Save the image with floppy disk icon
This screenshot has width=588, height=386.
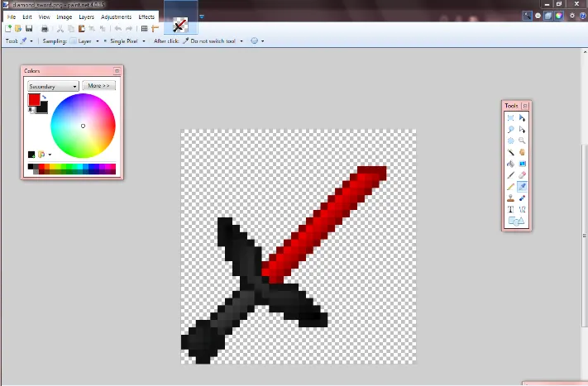point(29,28)
